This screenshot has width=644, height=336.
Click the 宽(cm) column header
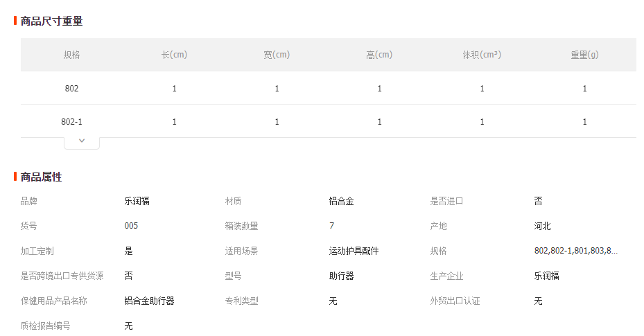[277, 55]
